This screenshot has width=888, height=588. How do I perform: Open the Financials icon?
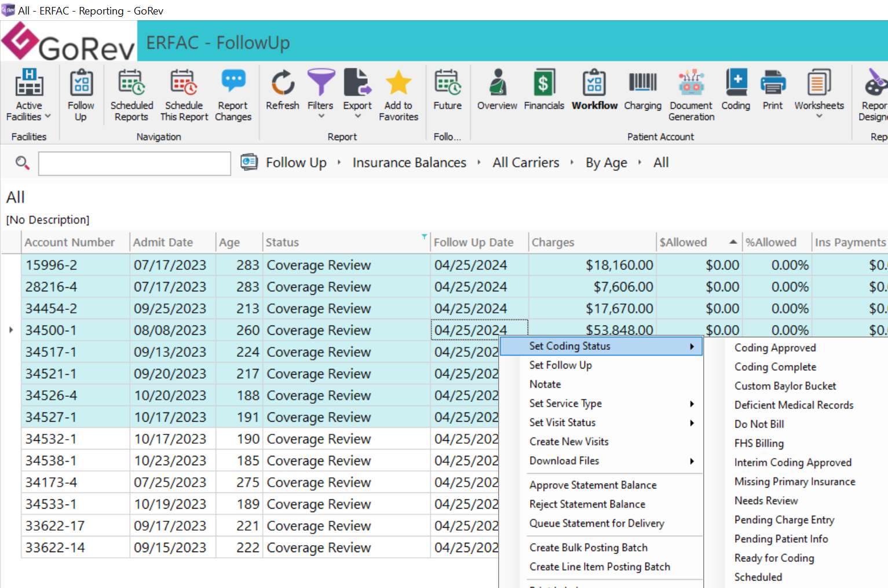click(x=544, y=82)
